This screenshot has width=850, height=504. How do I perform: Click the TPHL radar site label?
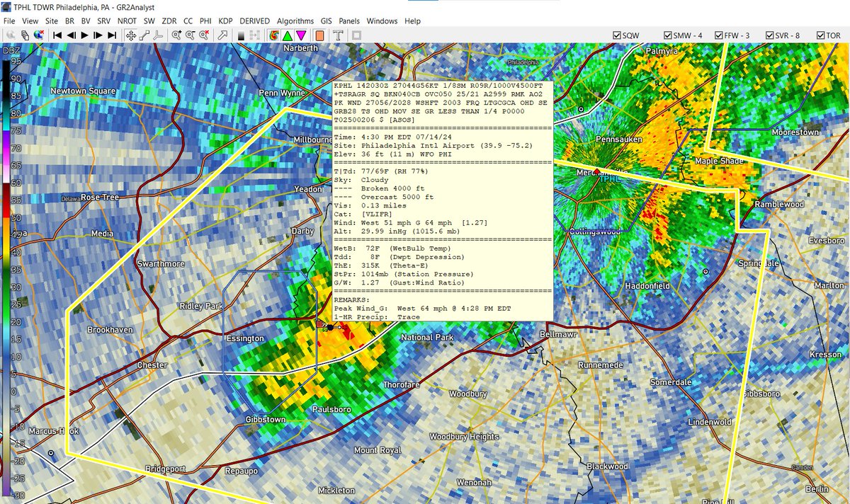(610, 179)
